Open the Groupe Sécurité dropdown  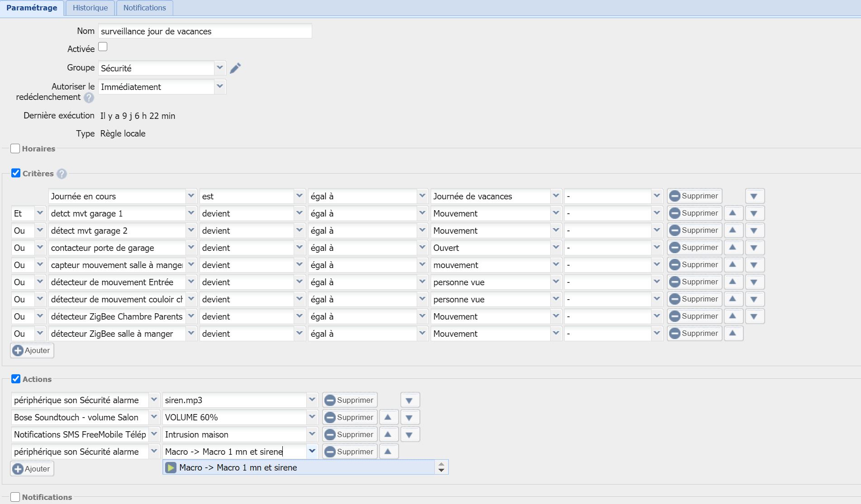coord(220,68)
